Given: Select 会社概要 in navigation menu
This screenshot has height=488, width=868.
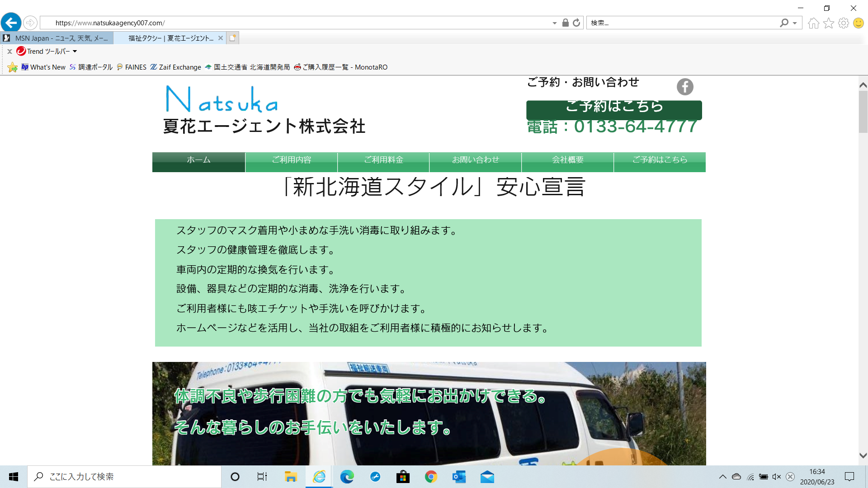Looking at the screenshot, I should 567,162.
